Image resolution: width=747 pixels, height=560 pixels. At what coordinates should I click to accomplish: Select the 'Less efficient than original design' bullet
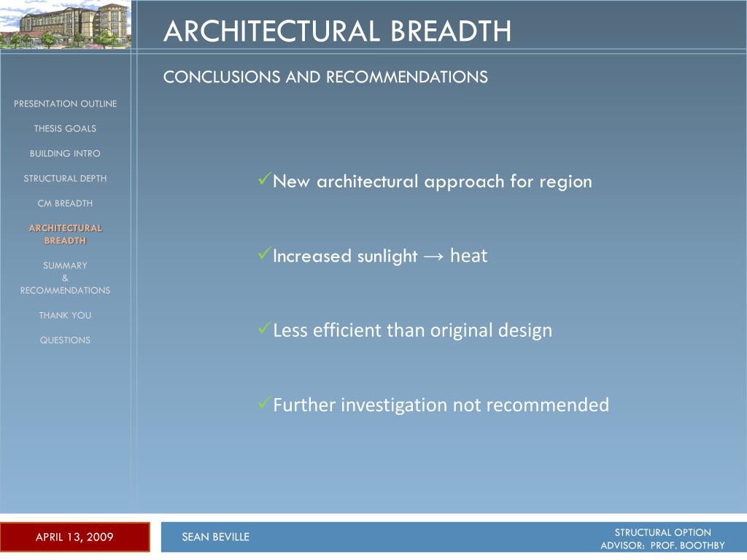click(413, 330)
